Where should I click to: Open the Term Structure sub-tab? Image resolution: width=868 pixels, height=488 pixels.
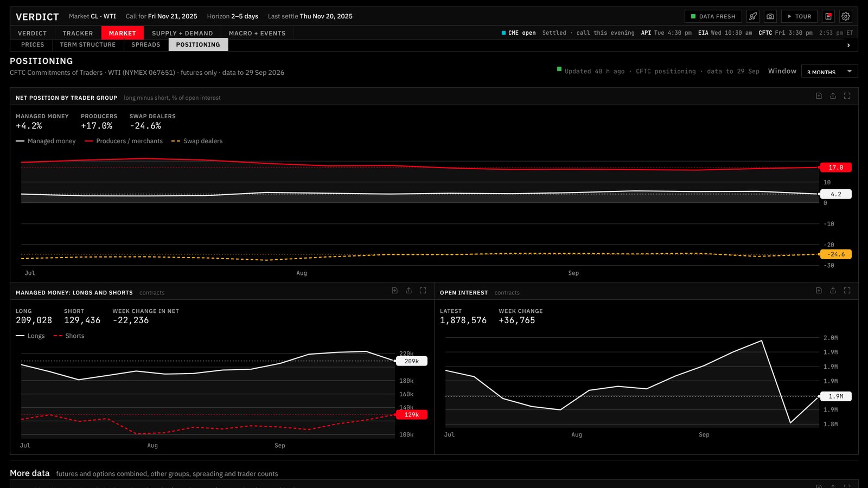point(88,45)
